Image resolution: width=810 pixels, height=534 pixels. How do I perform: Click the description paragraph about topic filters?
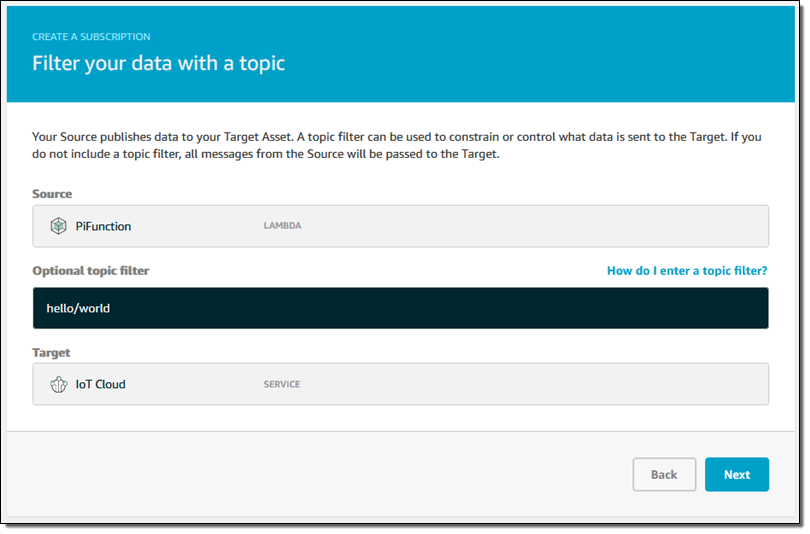coord(400,145)
